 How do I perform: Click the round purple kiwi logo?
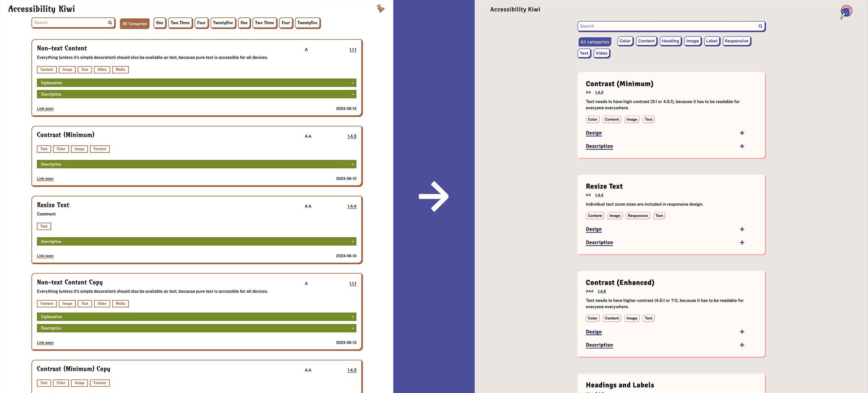(x=846, y=12)
